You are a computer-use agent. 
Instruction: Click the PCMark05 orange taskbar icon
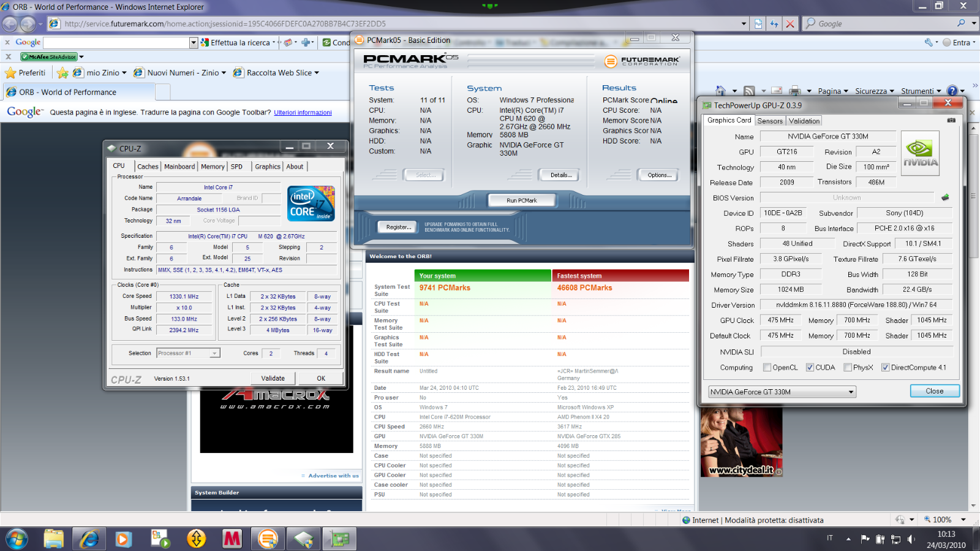point(268,539)
